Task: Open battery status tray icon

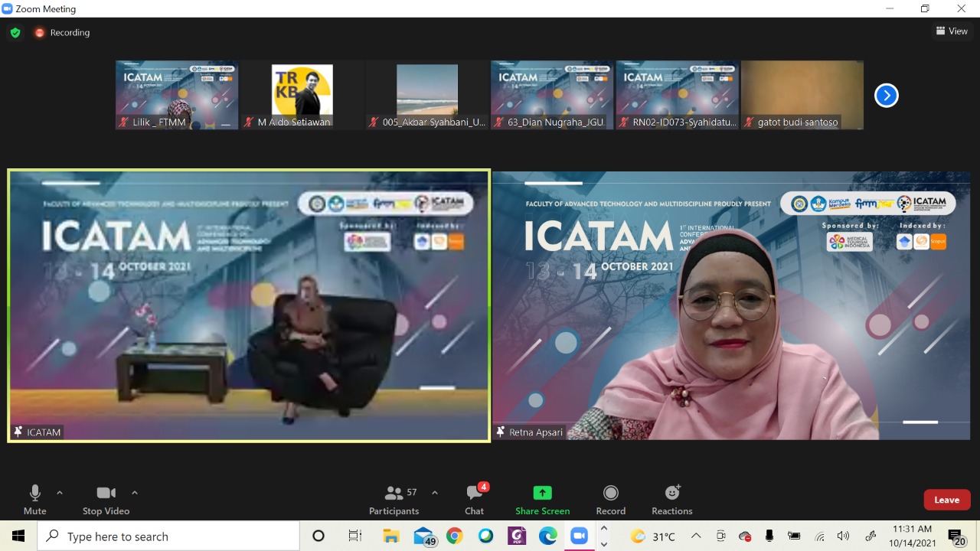Action: tap(794, 536)
